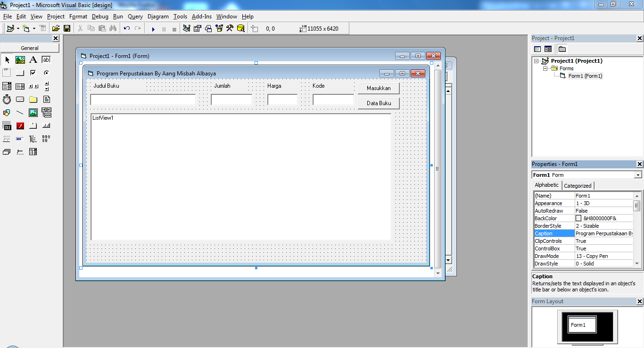Click the Masukkan button on the form
644x348 pixels.
pos(378,88)
